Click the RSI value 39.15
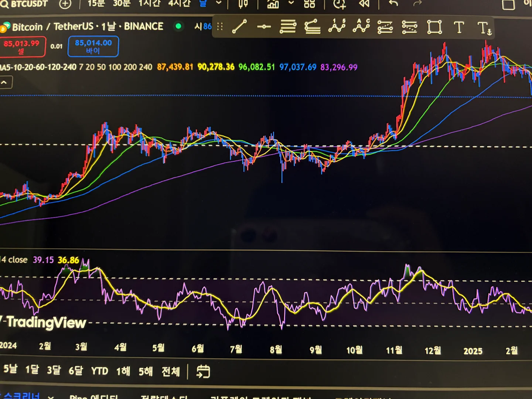The image size is (532, 399). tap(43, 260)
